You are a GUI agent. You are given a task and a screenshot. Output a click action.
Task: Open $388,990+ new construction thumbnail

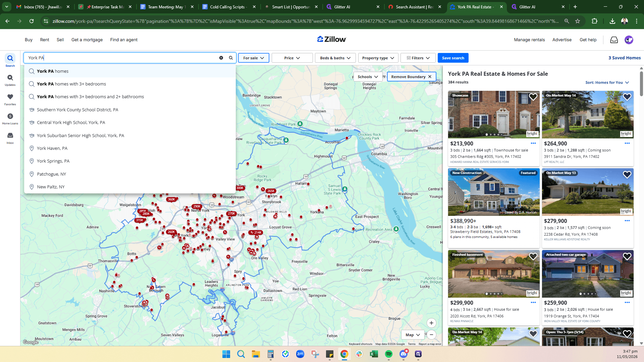(494, 192)
